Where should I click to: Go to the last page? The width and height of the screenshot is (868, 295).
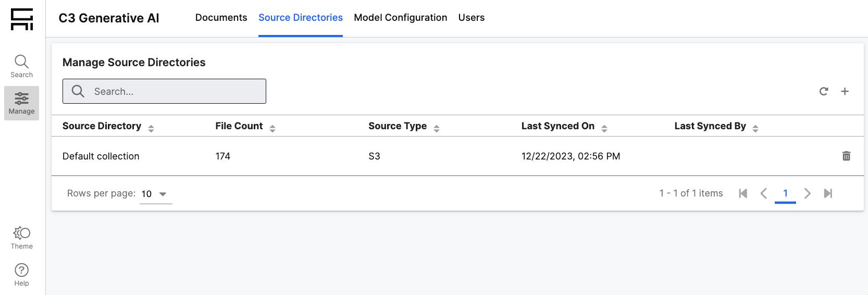[828, 193]
